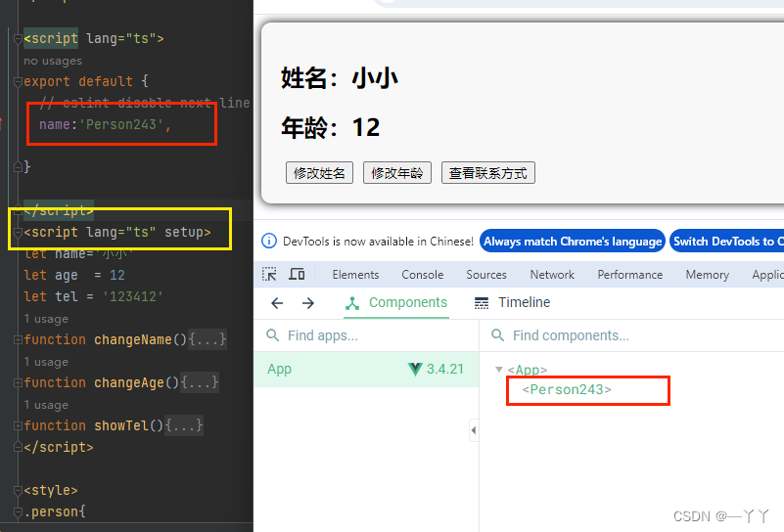The height and width of the screenshot is (532, 784).
Task: Select the Components tab in Vue devtools
Action: pos(396,303)
